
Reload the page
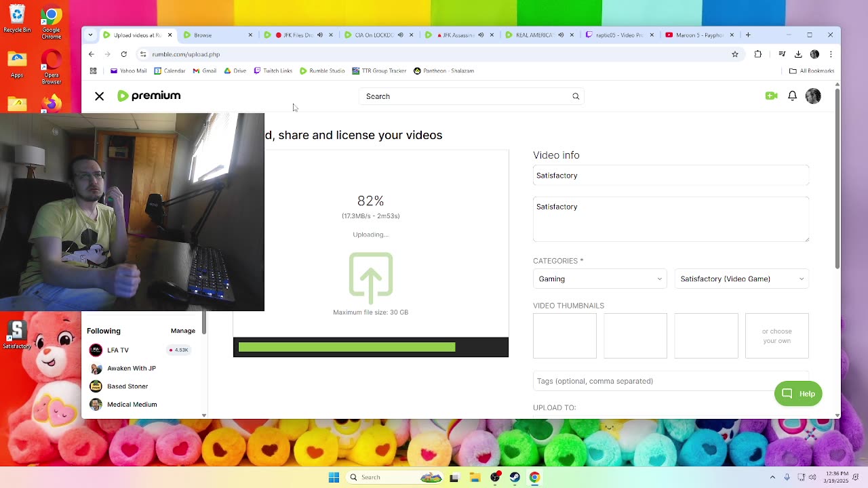pos(123,54)
